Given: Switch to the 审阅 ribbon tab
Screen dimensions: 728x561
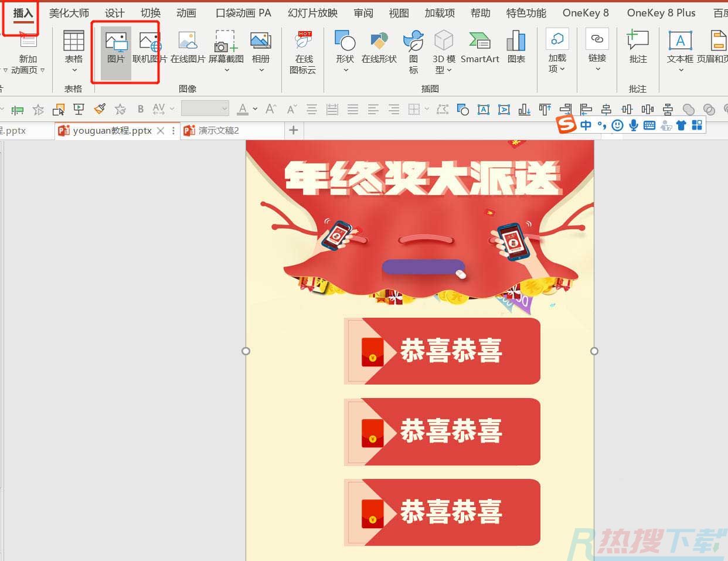Looking at the screenshot, I should (x=363, y=13).
